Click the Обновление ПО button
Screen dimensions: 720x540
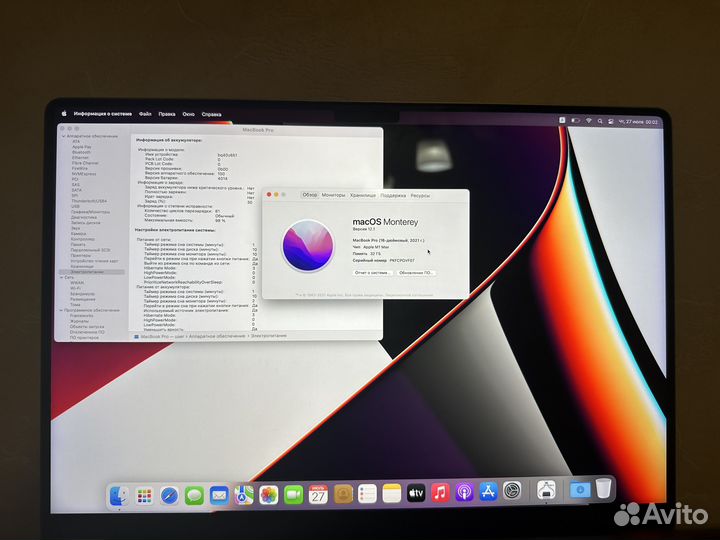(x=416, y=273)
